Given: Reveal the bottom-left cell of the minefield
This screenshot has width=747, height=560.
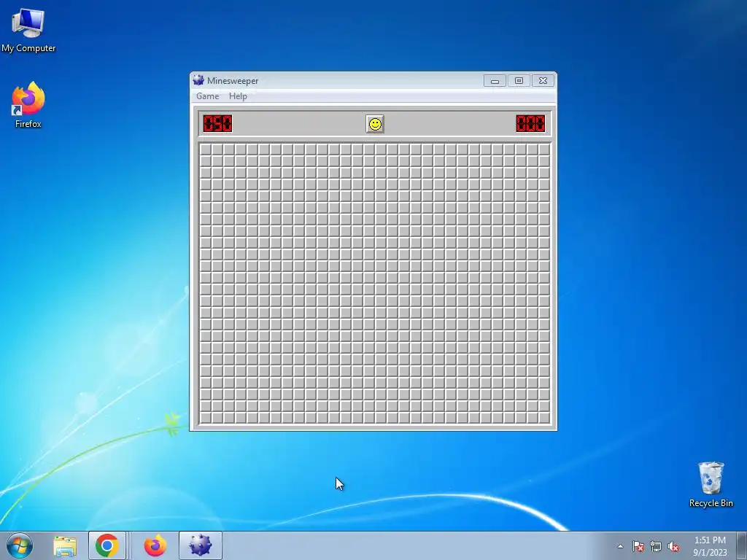Looking at the screenshot, I should click(205, 418).
